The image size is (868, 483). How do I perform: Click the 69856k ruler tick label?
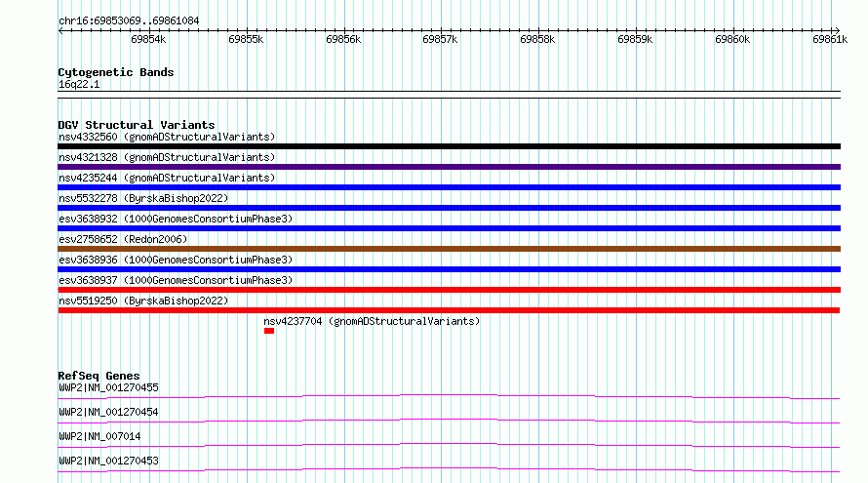pyautogui.click(x=343, y=39)
